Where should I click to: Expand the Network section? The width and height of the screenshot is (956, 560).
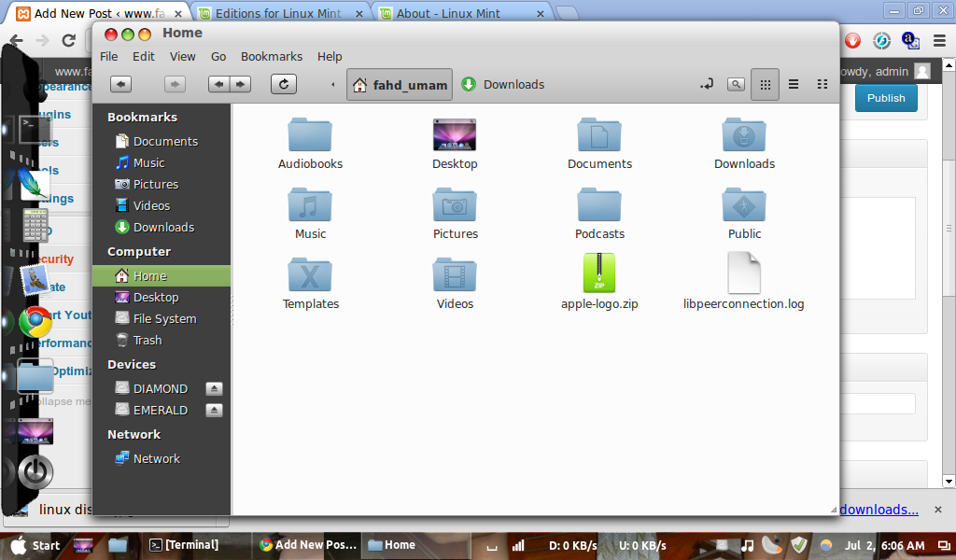click(134, 434)
